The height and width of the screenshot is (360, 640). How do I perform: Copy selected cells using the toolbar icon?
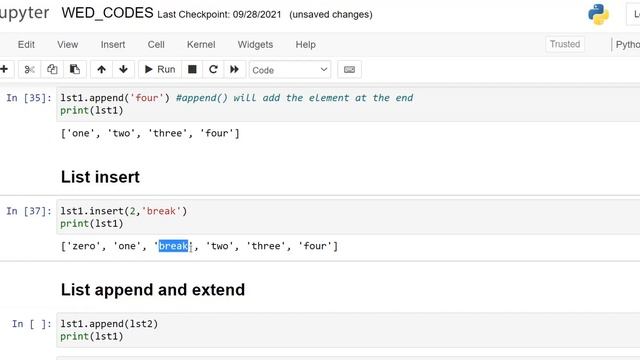click(52, 69)
